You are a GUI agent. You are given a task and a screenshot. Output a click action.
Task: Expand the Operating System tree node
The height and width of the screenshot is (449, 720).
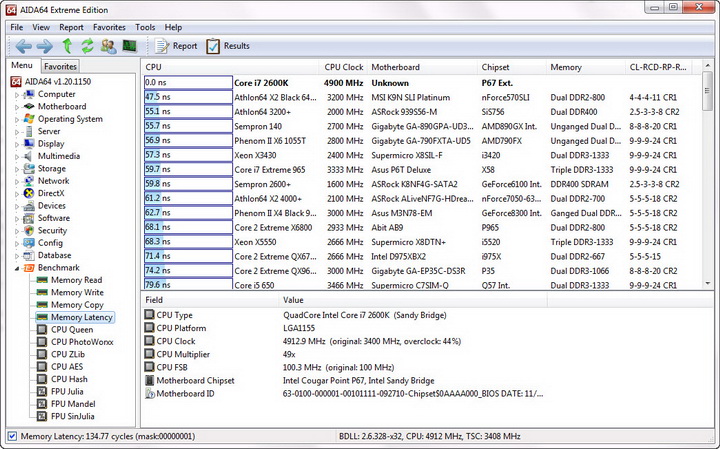click(17, 120)
